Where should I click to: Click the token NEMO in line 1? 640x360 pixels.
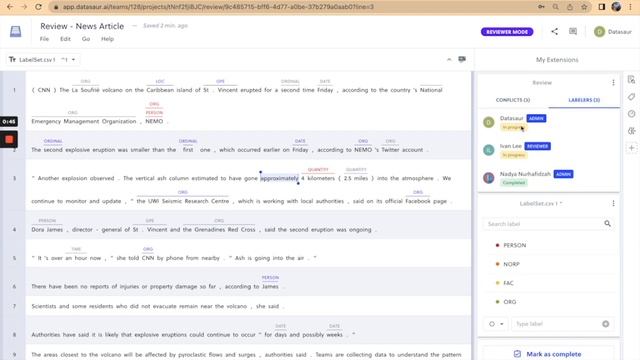tap(154, 121)
